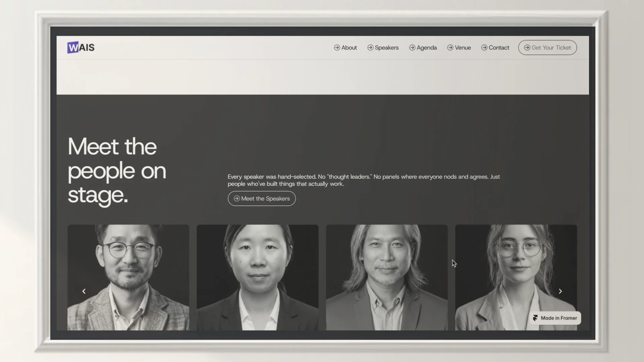Click the WAIS logo
This screenshot has height=362, width=644.
coord(81,48)
